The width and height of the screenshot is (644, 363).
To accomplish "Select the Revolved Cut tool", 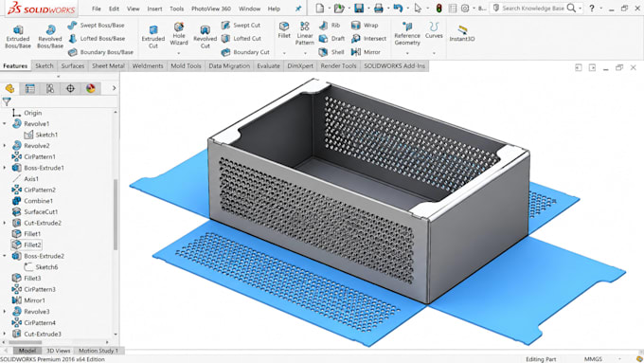I will (x=205, y=37).
